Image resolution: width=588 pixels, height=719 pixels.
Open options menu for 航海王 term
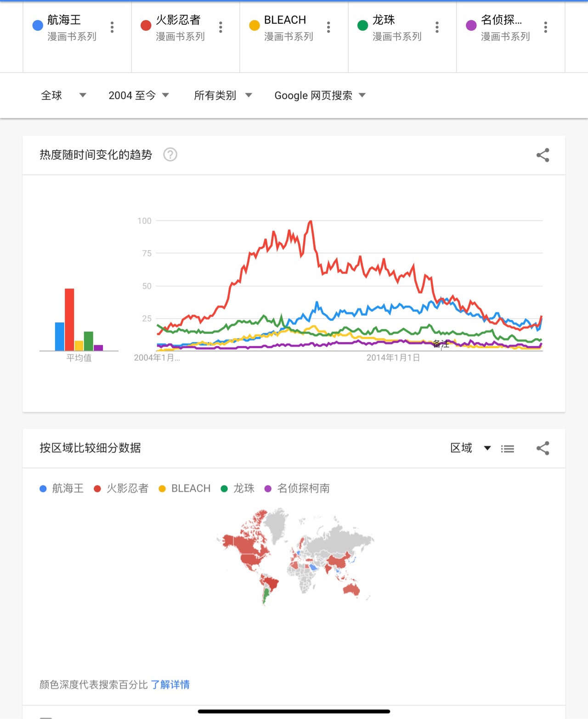pyautogui.click(x=112, y=27)
